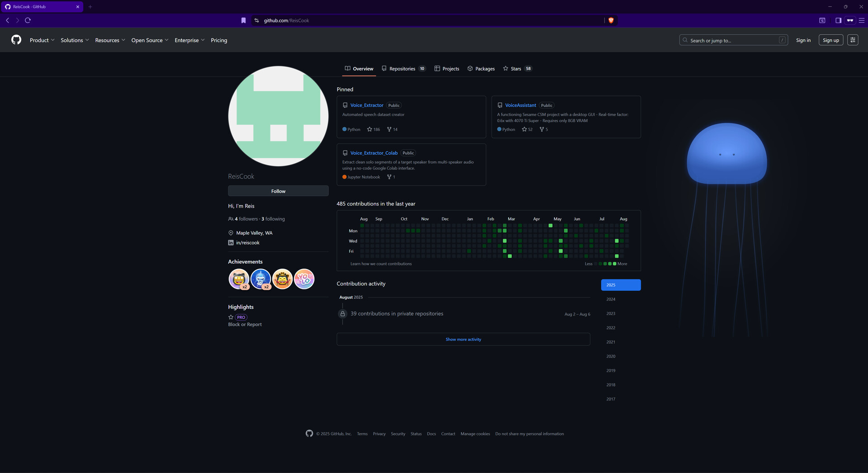
Task: Click Show more activity
Action: (x=463, y=339)
